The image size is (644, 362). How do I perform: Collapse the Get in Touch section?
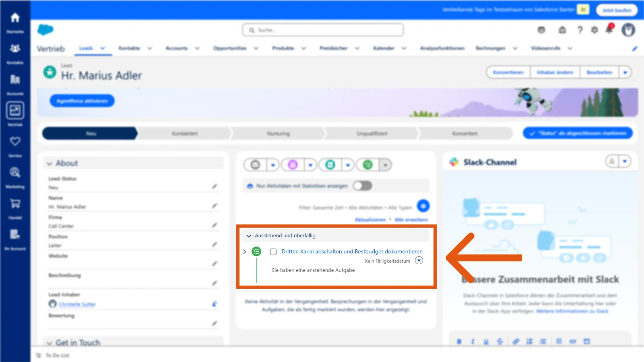(50, 343)
